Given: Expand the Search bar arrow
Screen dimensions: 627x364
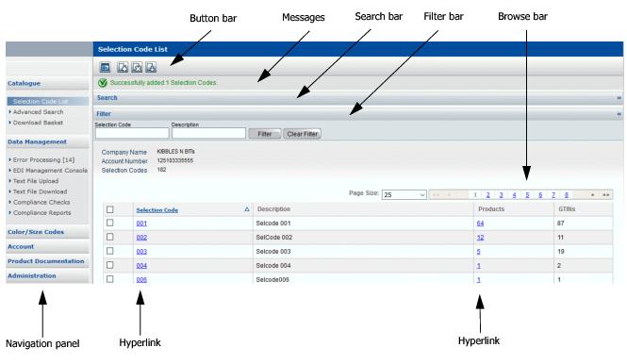Looking at the screenshot, I should point(619,98).
